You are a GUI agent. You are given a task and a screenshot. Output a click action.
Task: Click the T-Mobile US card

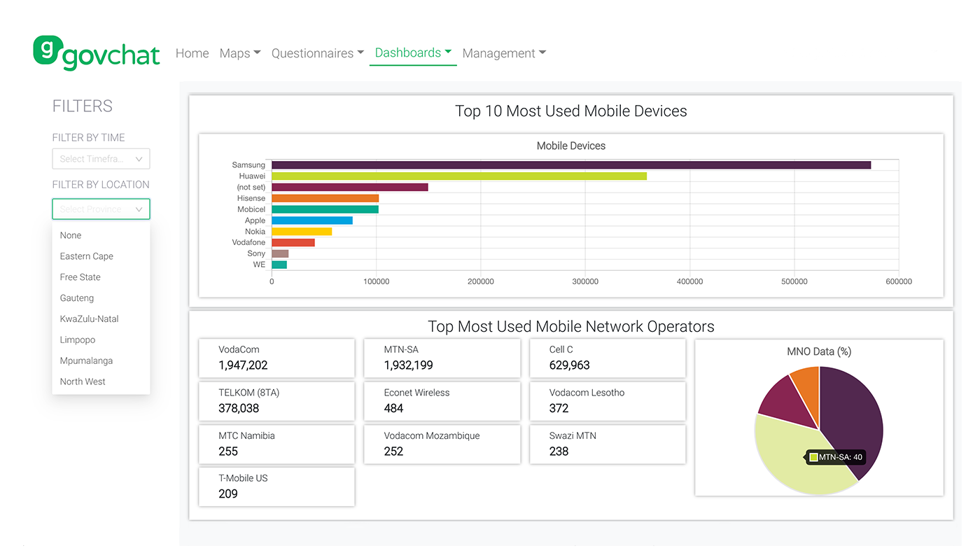(x=276, y=486)
